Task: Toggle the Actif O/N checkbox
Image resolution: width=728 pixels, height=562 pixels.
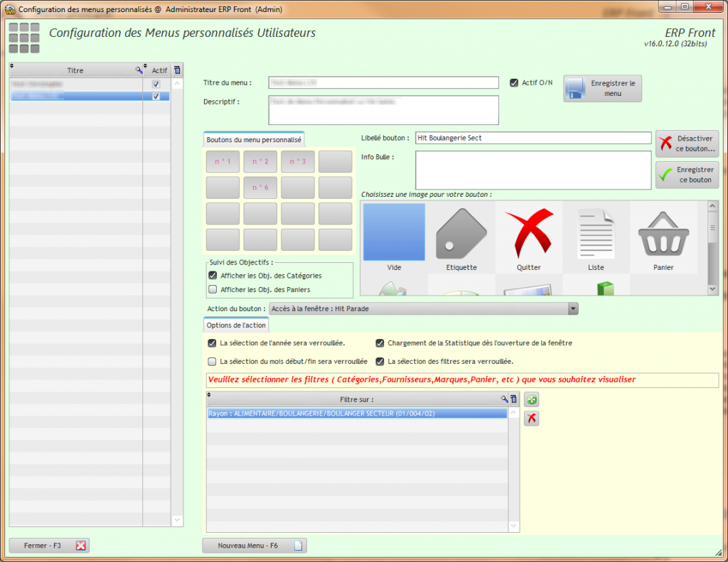Action: (x=514, y=82)
